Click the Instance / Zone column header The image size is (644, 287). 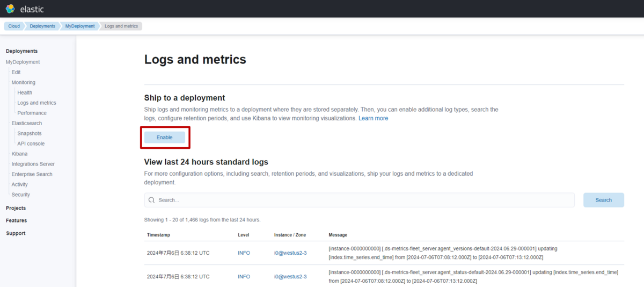pos(290,235)
